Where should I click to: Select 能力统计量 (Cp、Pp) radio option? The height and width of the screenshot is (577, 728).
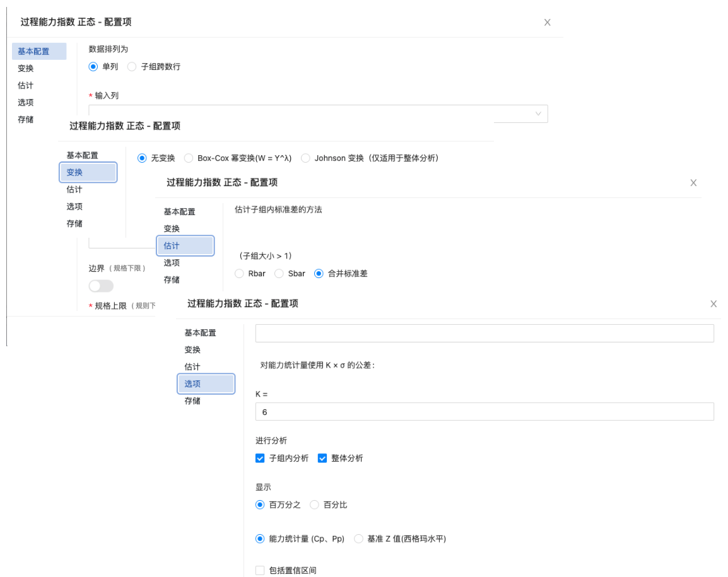(x=260, y=539)
